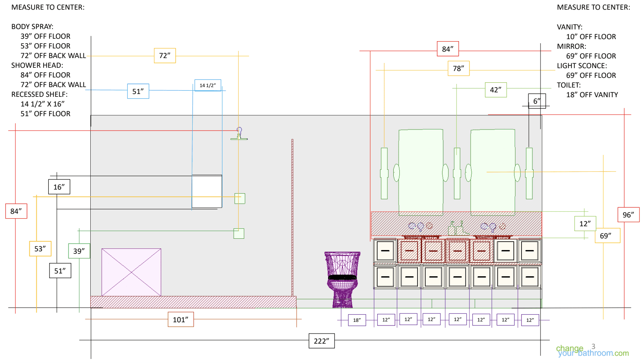Select the red hatched vanity backsplash
The width and height of the screenshot is (644, 363).
tap(456, 224)
